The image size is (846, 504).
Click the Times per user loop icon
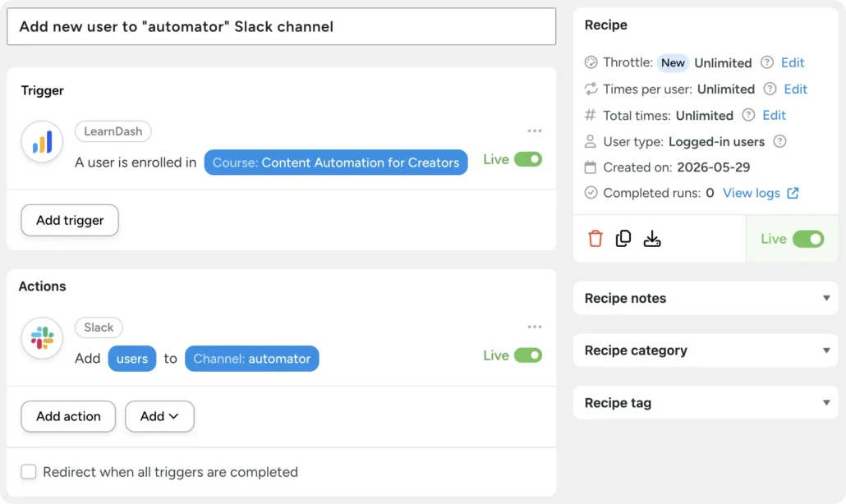tap(591, 89)
